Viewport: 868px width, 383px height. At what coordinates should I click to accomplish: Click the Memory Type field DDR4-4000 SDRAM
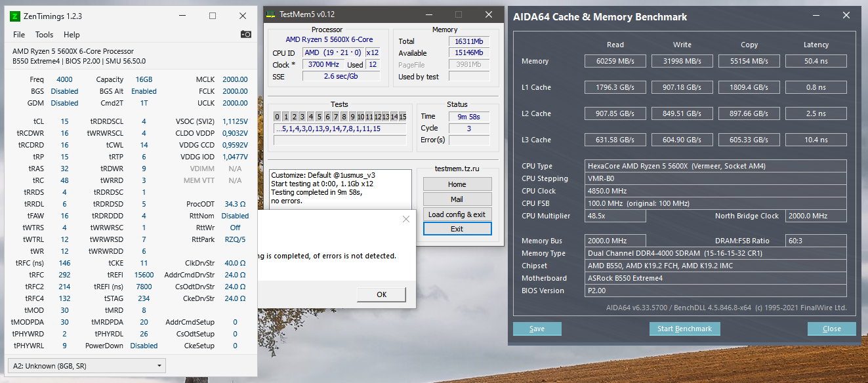point(716,253)
